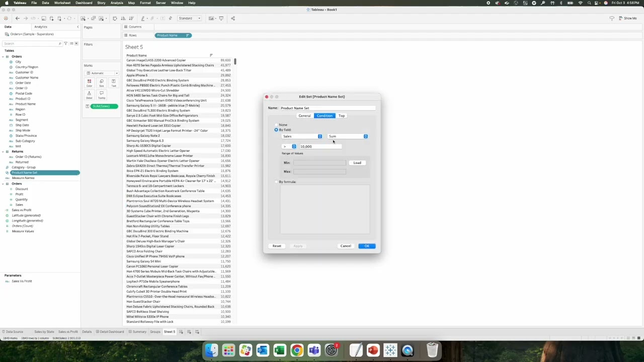
Task: Click the Search fields box in Data pane
Action: coord(31,44)
